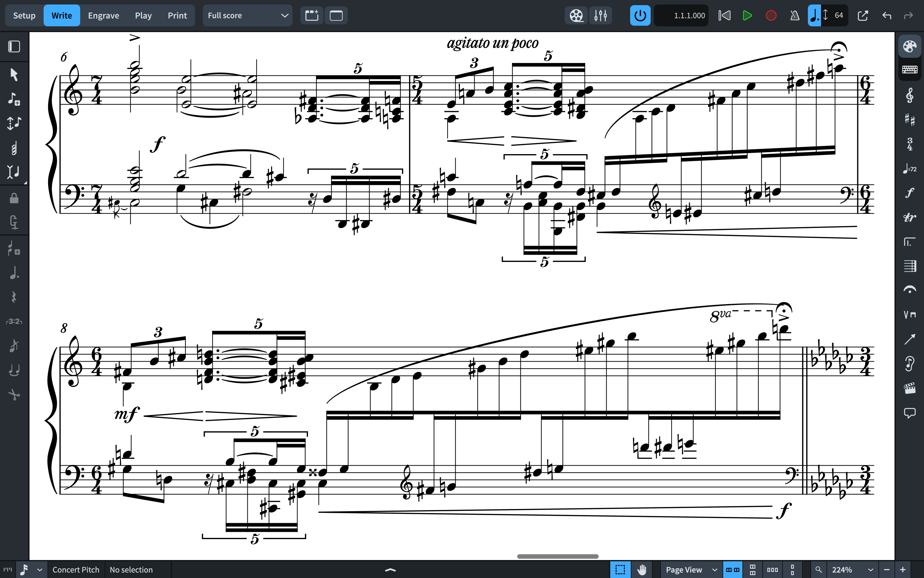The width and height of the screenshot is (924, 578).
Task: Click the dotted note tool
Action: [x=14, y=273]
